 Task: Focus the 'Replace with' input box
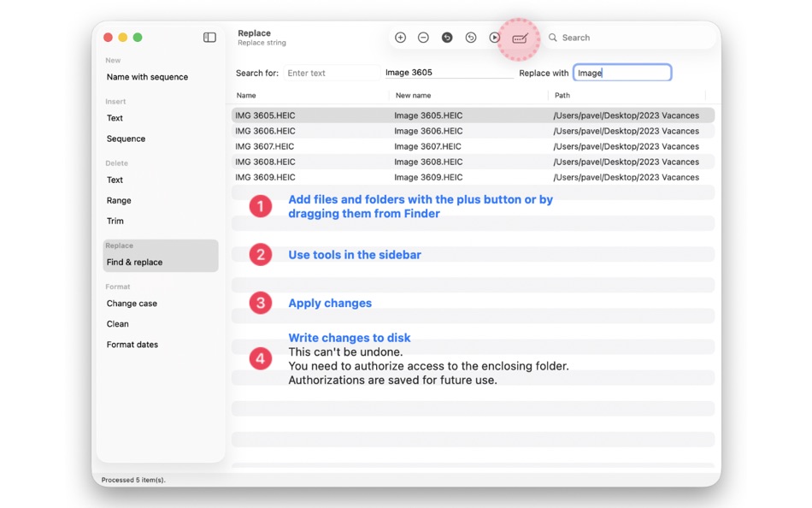click(622, 72)
